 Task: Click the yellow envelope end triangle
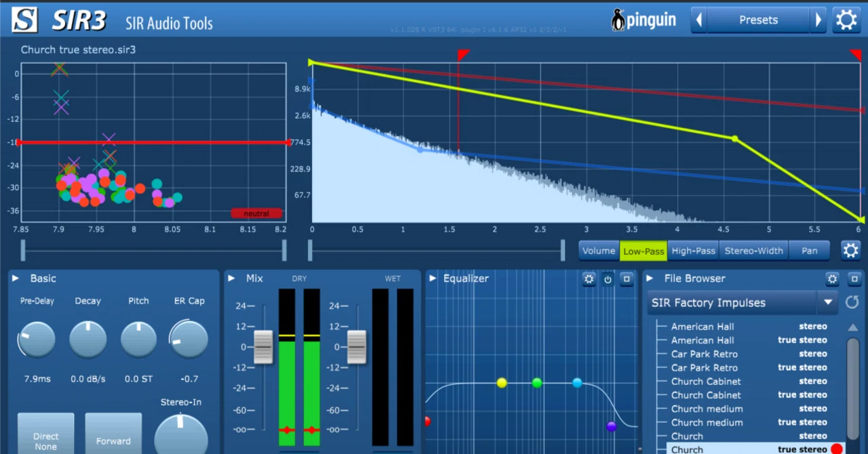pyautogui.click(x=861, y=220)
